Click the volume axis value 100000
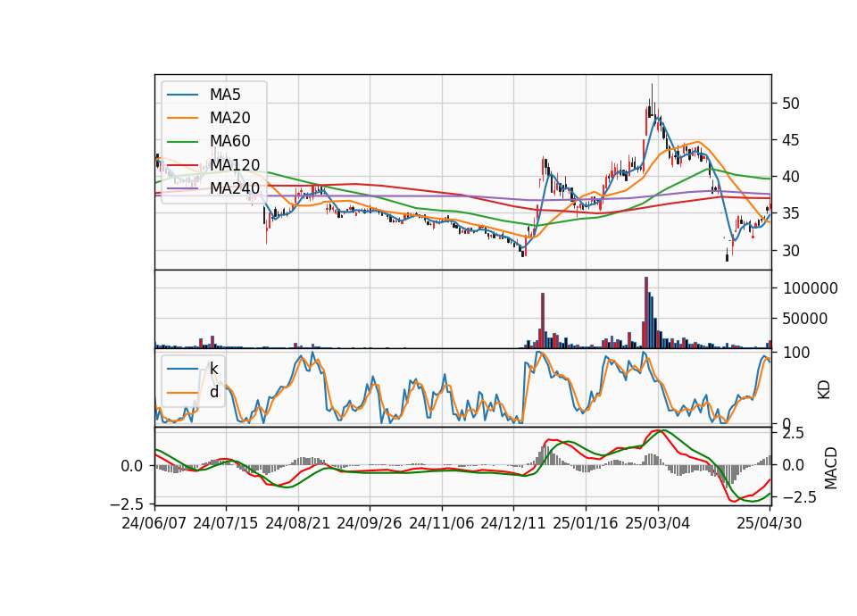Viewport: 857px width, 616px height. (x=810, y=288)
